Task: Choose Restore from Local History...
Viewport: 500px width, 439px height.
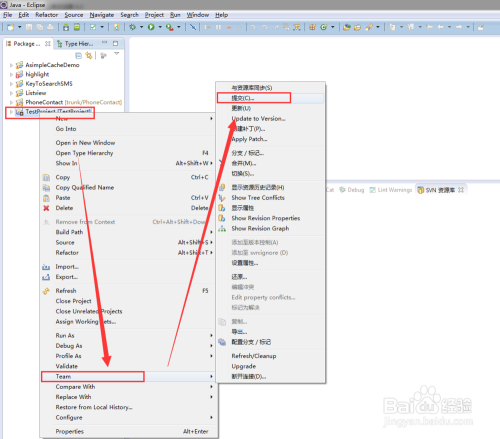Action: click(129, 407)
